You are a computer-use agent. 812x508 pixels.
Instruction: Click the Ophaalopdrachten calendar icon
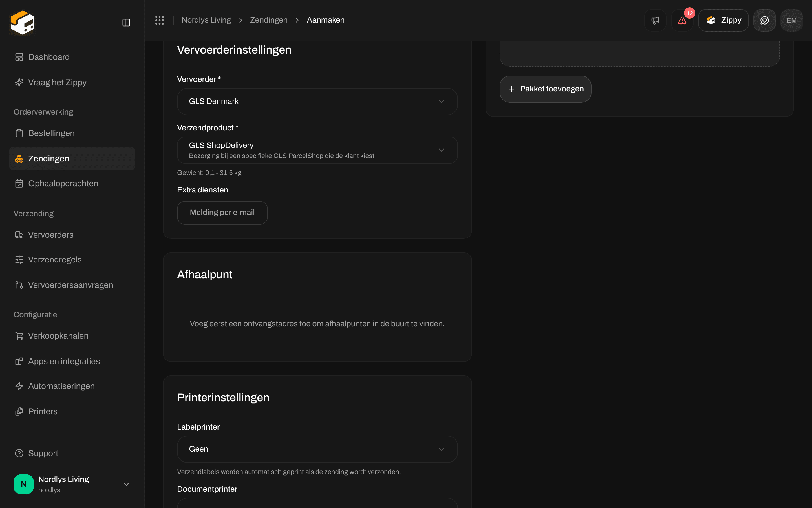tap(19, 183)
